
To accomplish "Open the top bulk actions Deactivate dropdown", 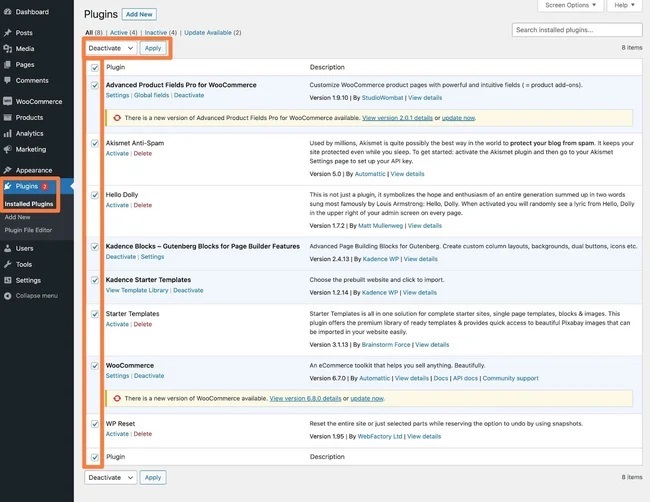I will (x=111, y=47).
